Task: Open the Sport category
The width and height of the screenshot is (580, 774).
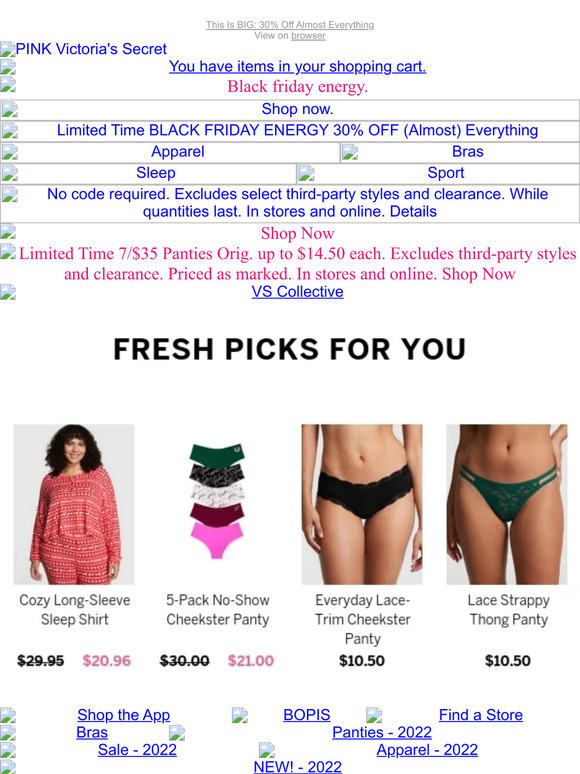Action: [x=445, y=173]
